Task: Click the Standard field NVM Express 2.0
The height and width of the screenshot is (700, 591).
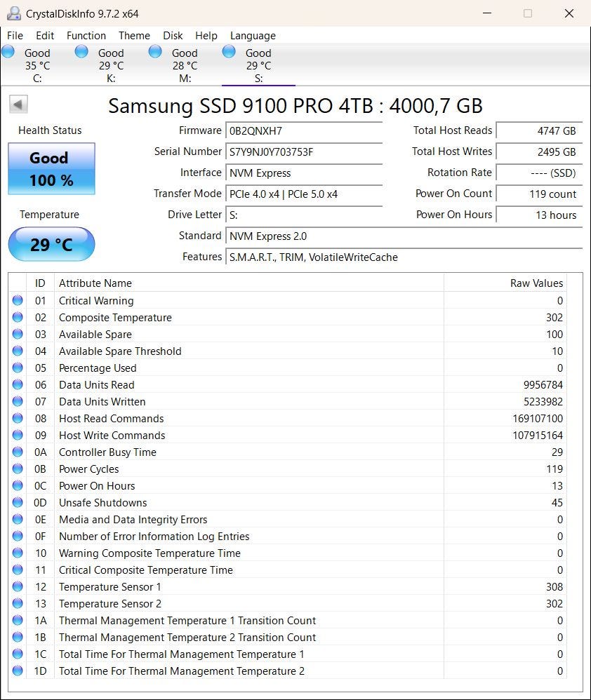Action: [x=404, y=236]
